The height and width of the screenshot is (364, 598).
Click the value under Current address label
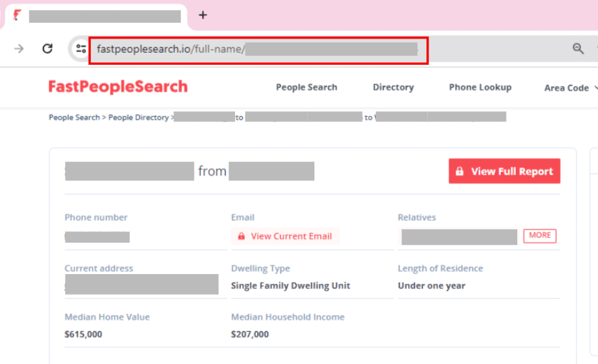point(141,284)
